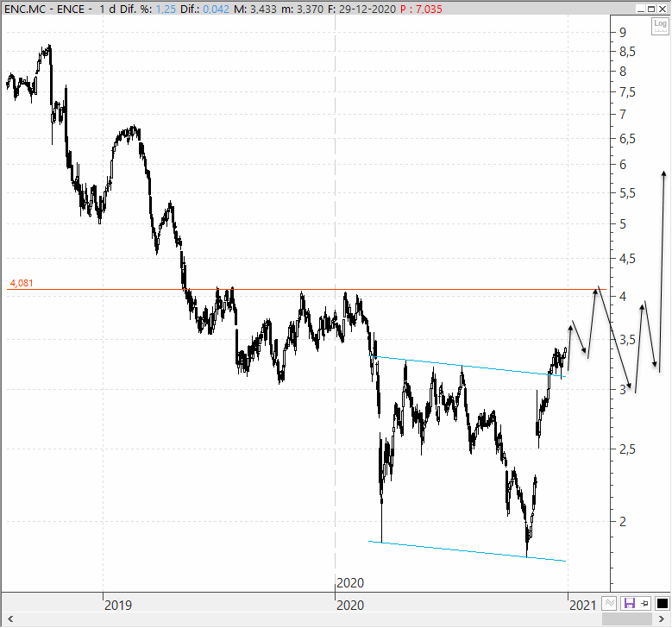Click the scrollbar right arrow
Screen dimensions: 672x628
(x=662, y=619)
